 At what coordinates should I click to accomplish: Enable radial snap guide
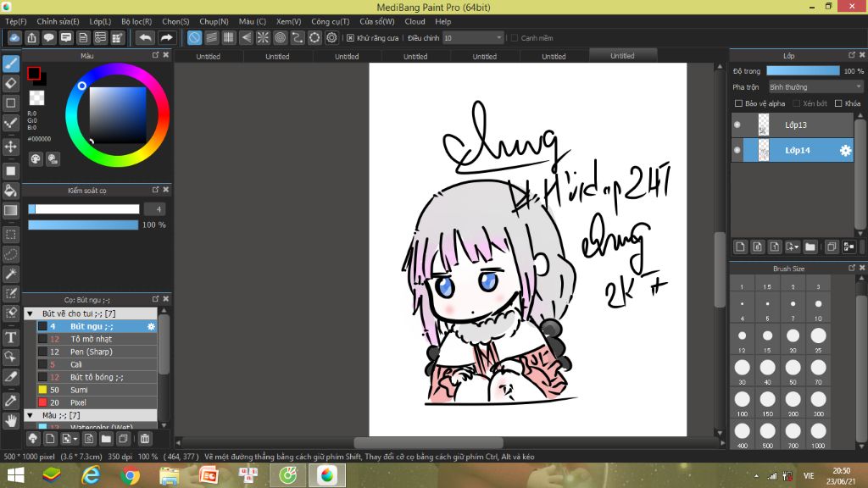(x=263, y=37)
